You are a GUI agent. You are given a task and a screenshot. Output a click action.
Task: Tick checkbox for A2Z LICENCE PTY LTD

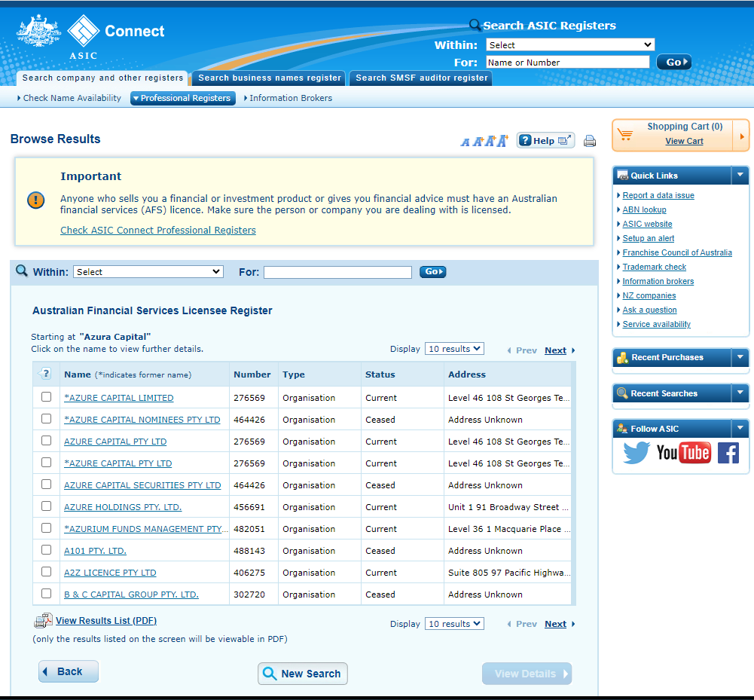(46, 572)
